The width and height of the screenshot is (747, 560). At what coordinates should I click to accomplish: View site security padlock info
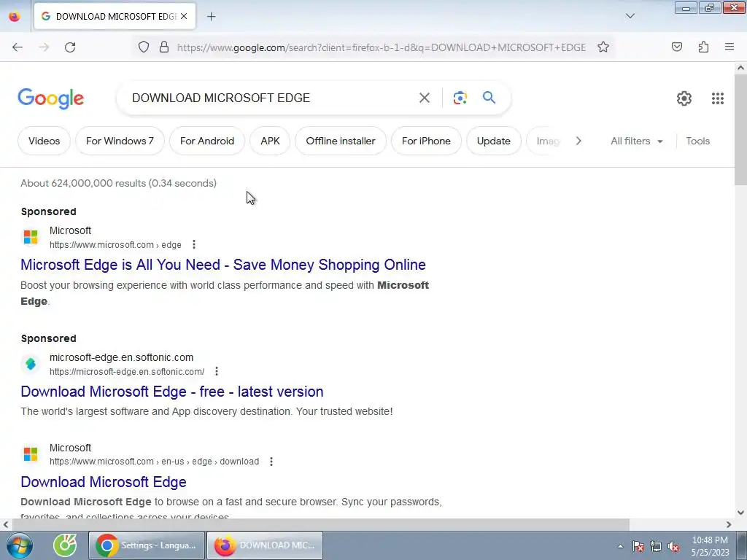[x=164, y=47]
